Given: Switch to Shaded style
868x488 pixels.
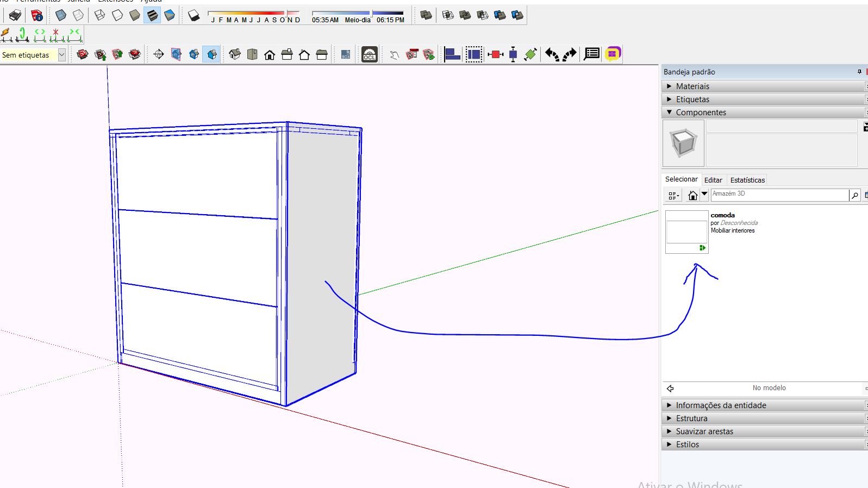Looking at the screenshot, I should [135, 15].
